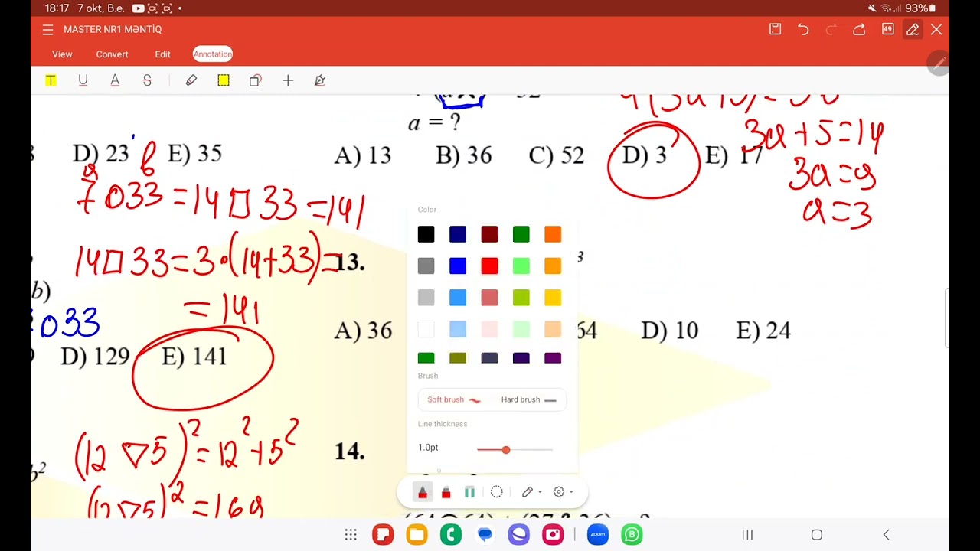The width and height of the screenshot is (980, 551).
Task: Pick the dark gray color swatch
Action: [426, 266]
